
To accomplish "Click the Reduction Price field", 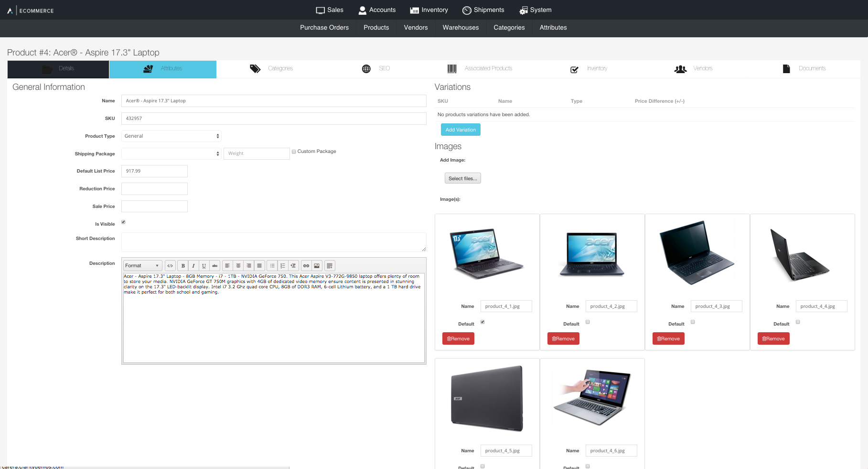I will pyautogui.click(x=154, y=189).
